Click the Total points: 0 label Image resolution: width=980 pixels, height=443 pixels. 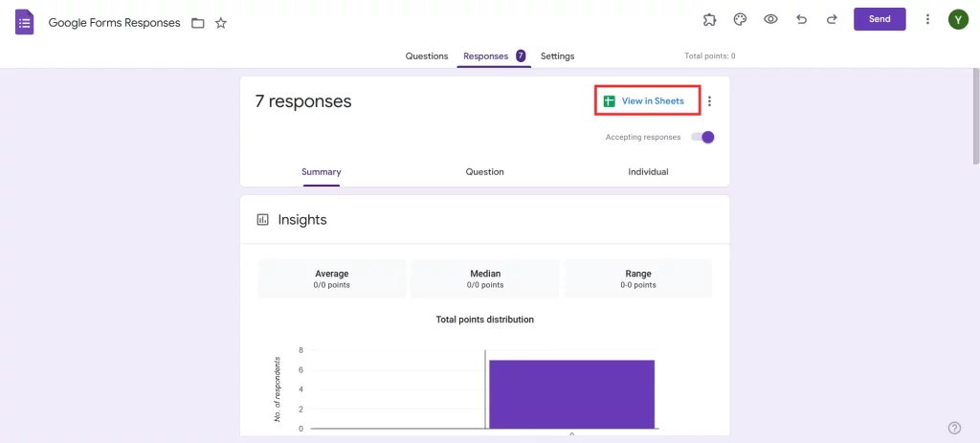tap(710, 56)
